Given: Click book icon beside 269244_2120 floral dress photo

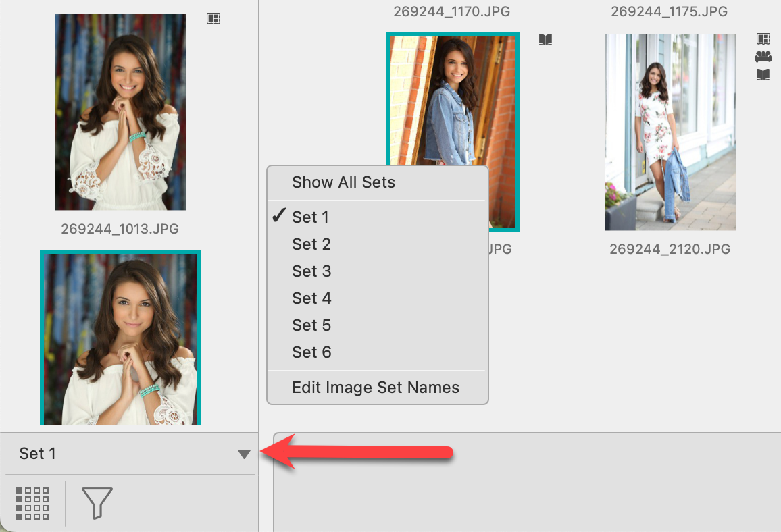Looking at the screenshot, I should coord(763,74).
